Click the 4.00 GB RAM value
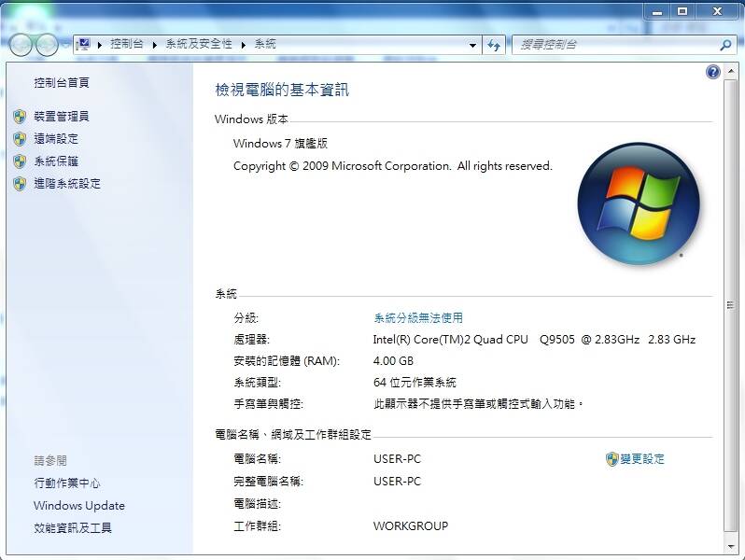 (x=393, y=361)
